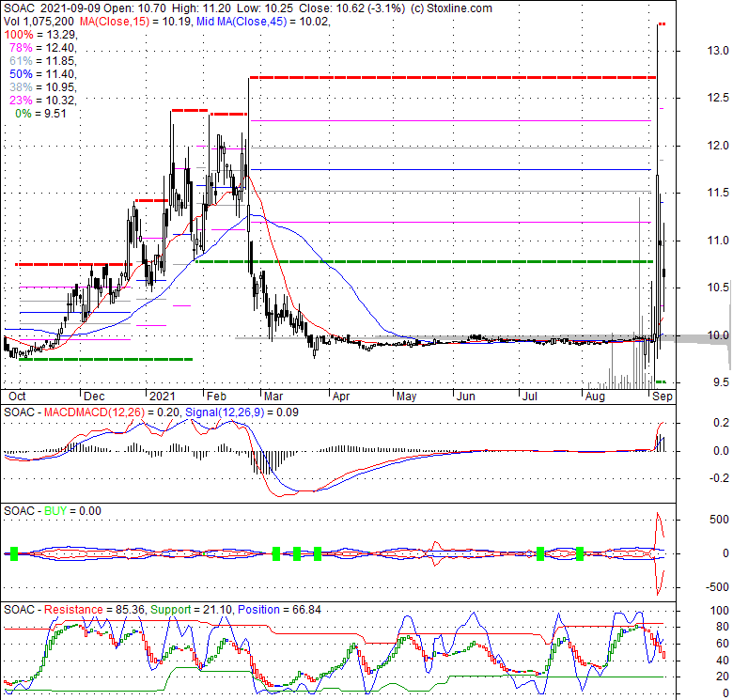This screenshot has height=700, width=733.
Task: Click the Aug label on time axis
Action: coord(595,397)
